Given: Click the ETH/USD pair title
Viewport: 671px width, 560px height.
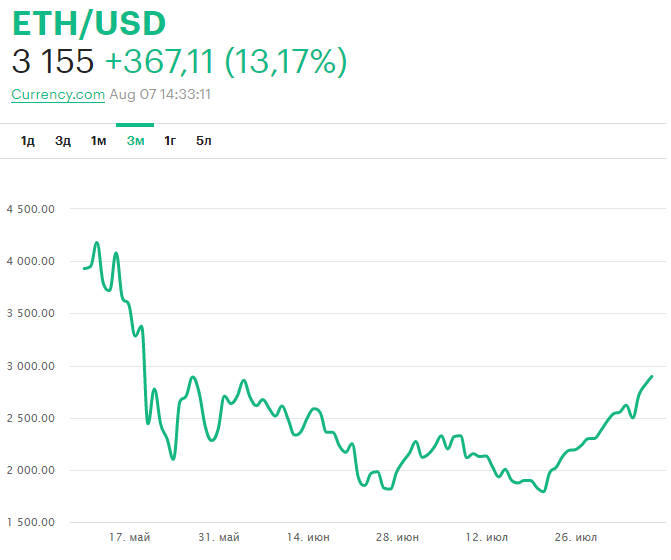Looking at the screenshot, I should coord(89,22).
